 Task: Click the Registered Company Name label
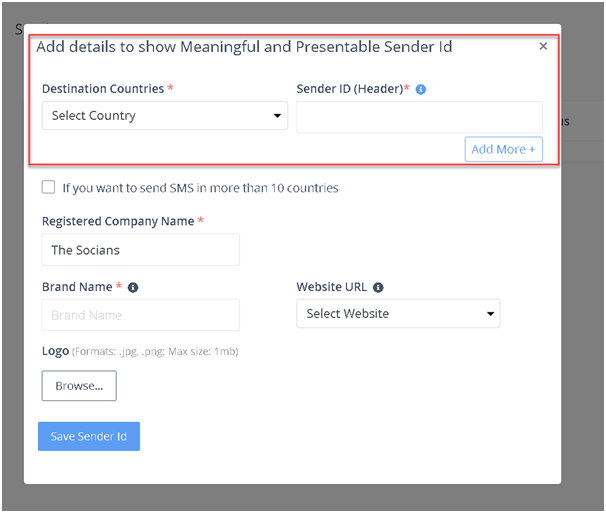(118, 221)
